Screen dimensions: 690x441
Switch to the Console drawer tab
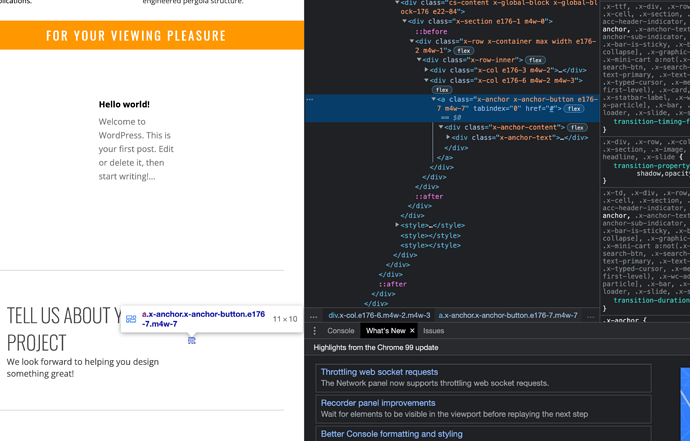point(341,331)
